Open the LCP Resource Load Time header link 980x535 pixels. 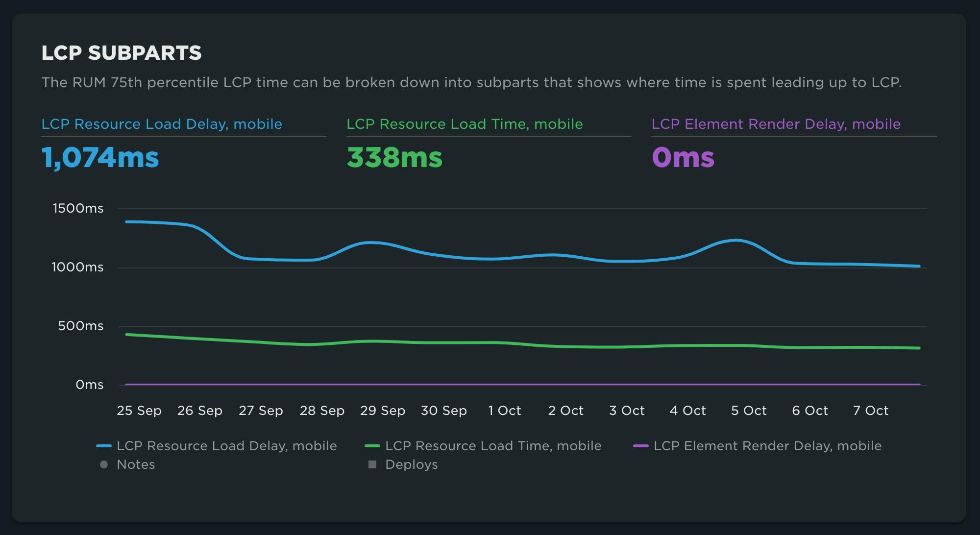tap(465, 124)
